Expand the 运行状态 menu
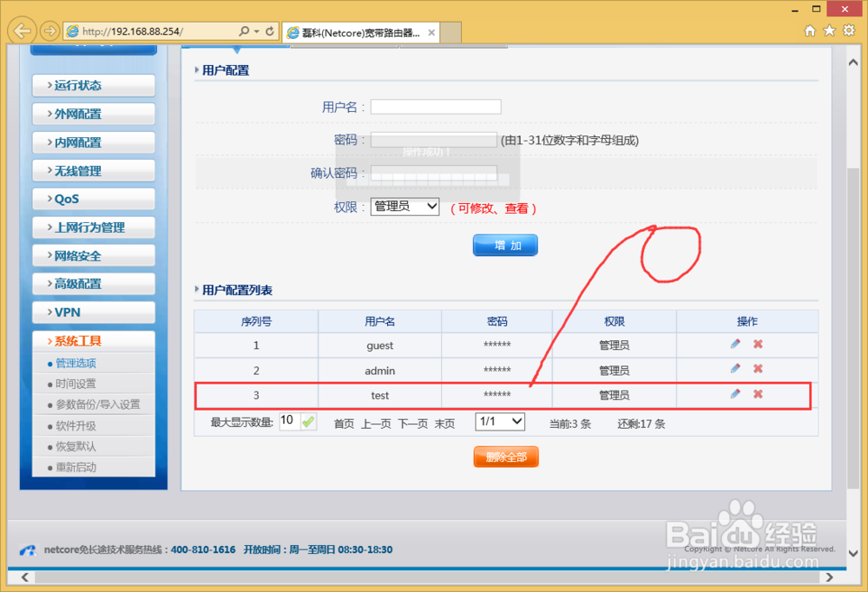This screenshot has height=592, width=868. tap(94, 85)
